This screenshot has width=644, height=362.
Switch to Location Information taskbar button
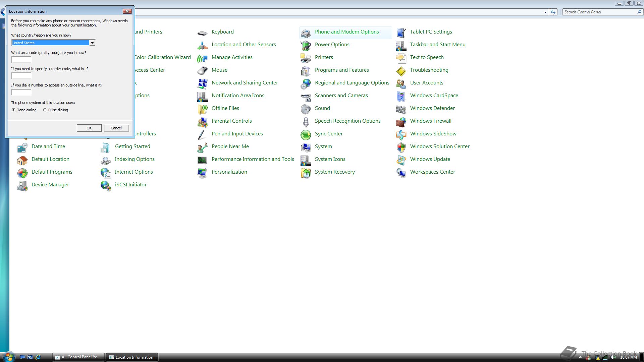pos(132,357)
